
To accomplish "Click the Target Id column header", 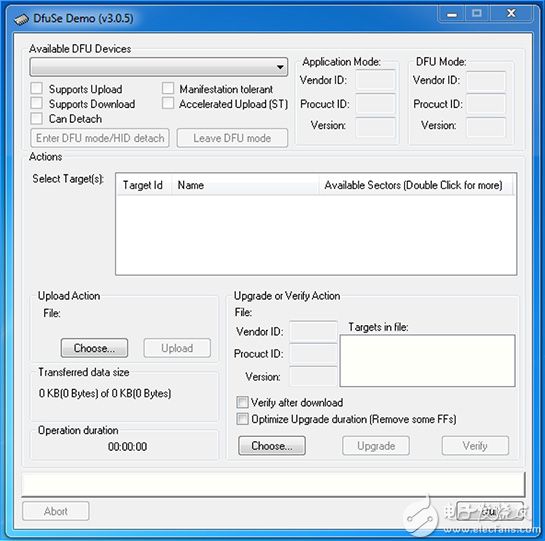I will click(x=144, y=185).
